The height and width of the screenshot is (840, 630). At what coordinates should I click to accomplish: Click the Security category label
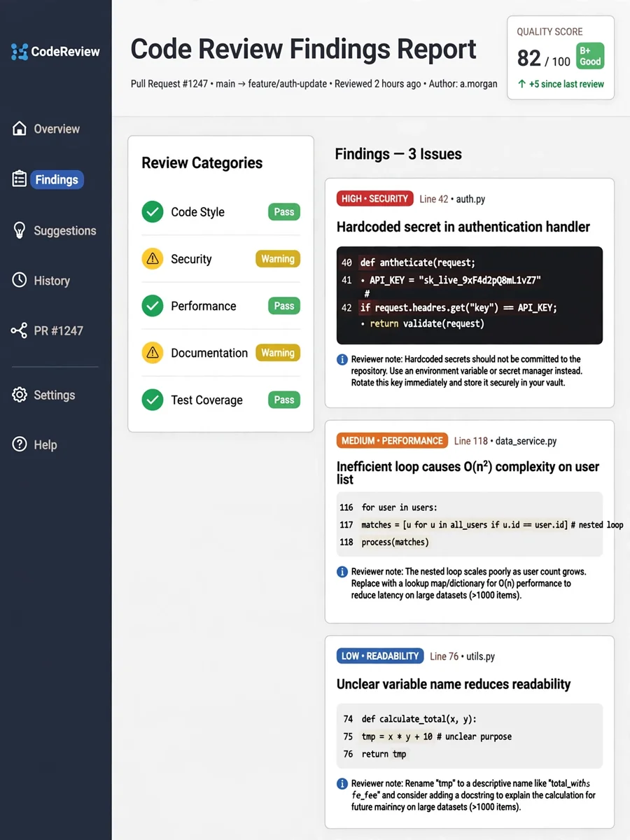(x=191, y=259)
